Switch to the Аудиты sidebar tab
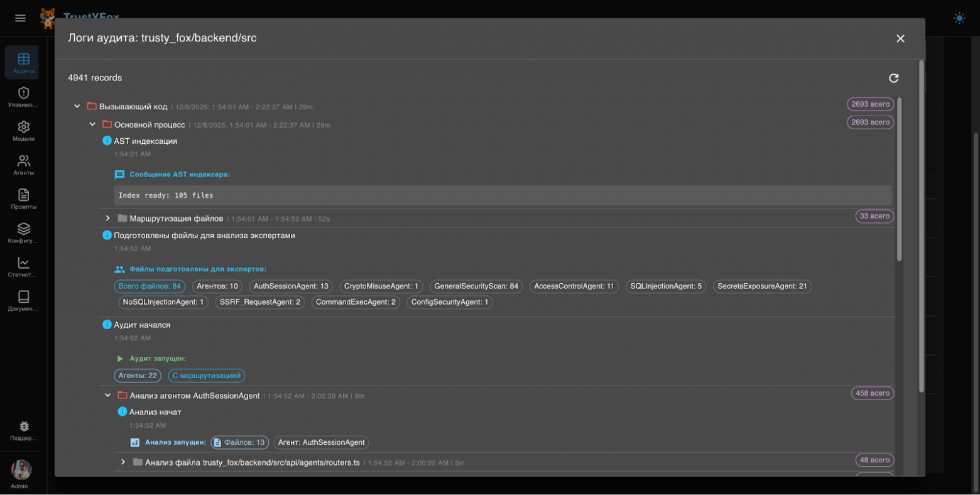Screen dimensions: 980x495 (x=23, y=62)
